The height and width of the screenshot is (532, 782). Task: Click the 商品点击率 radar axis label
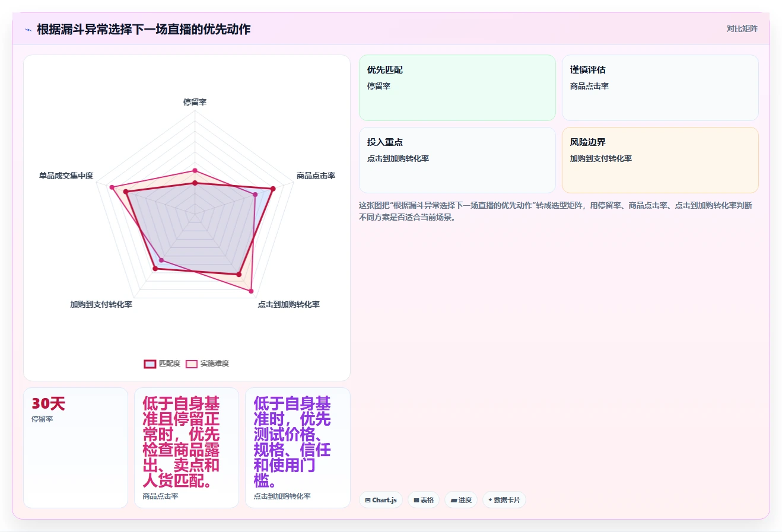click(x=316, y=176)
